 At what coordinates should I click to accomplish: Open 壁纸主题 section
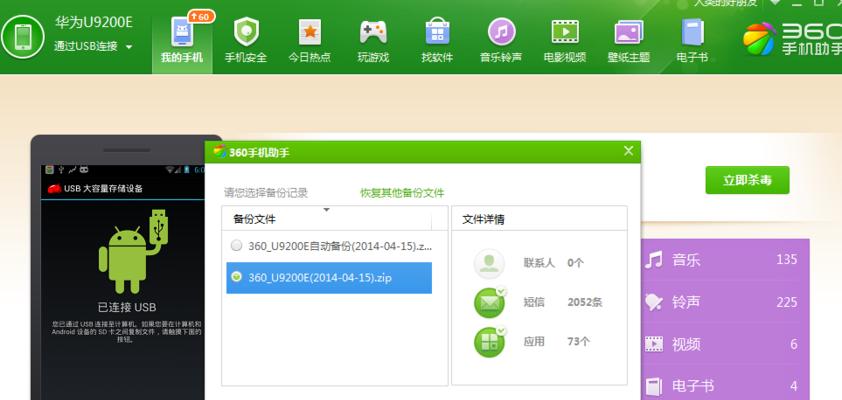click(x=629, y=40)
